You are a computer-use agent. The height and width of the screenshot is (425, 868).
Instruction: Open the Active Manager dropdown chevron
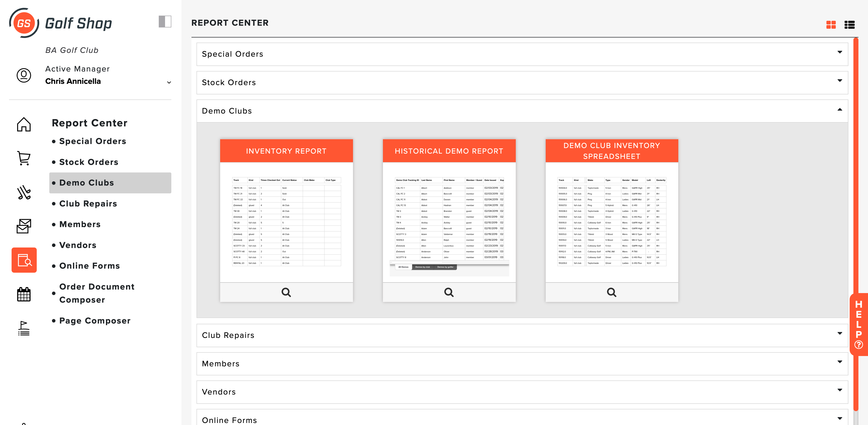(169, 82)
